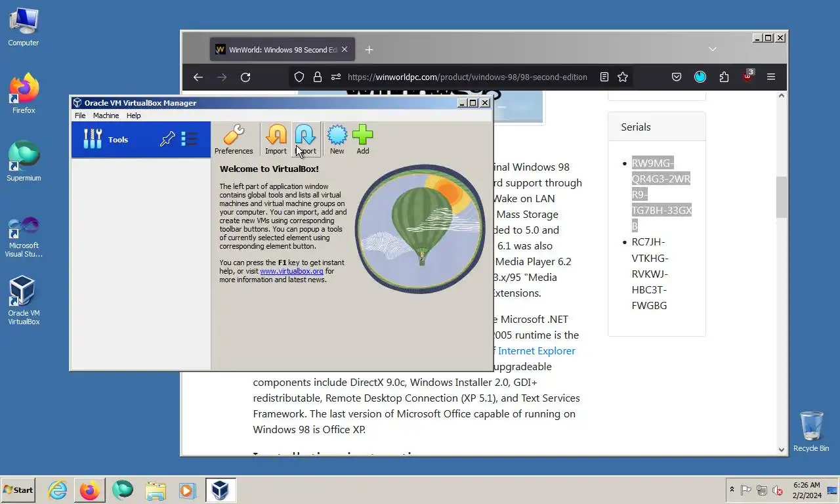The width and height of the screenshot is (840, 504).
Task: Click the Action Center flag tray icon
Action: pos(746,490)
